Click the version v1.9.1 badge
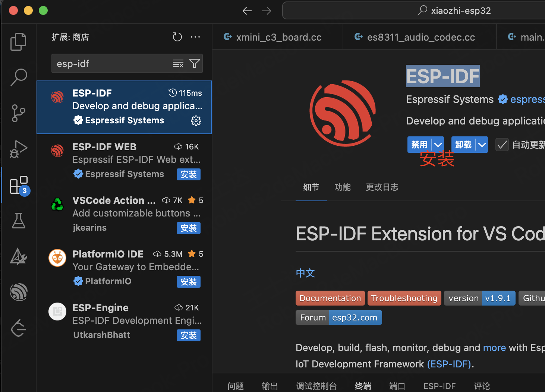The image size is (545, 392). pos(480,298)
